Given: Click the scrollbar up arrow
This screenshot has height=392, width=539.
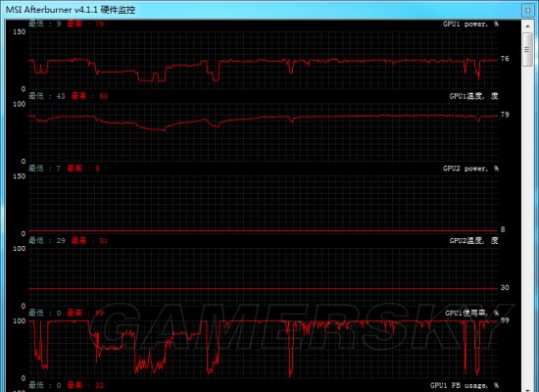Looking at the screenshot, I should click(x=527, y=25).
